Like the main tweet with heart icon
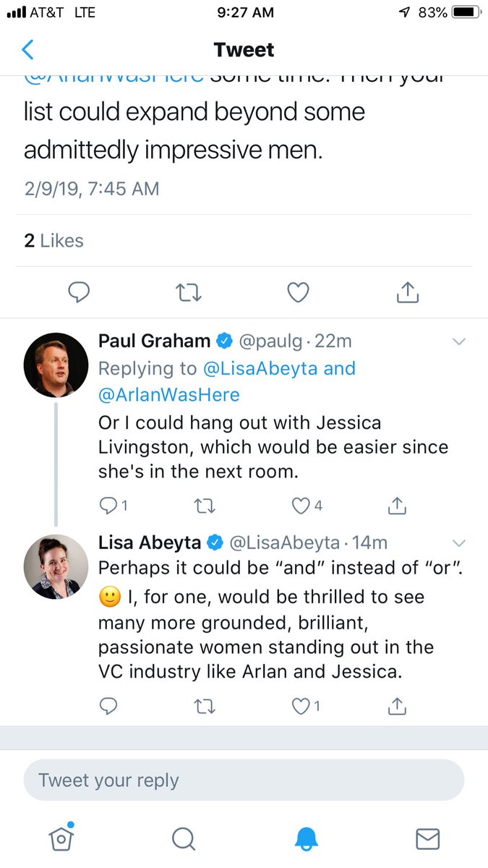The width and height of the screenshot is (488, 868). tap(298, 292)
